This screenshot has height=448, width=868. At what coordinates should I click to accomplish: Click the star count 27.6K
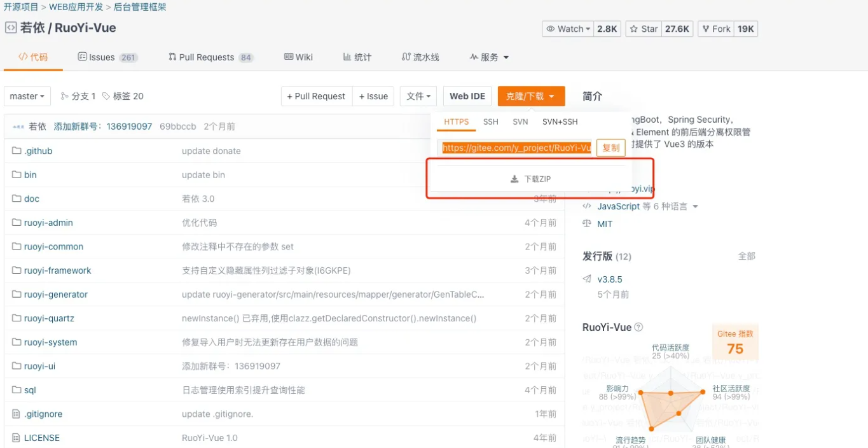678,29
